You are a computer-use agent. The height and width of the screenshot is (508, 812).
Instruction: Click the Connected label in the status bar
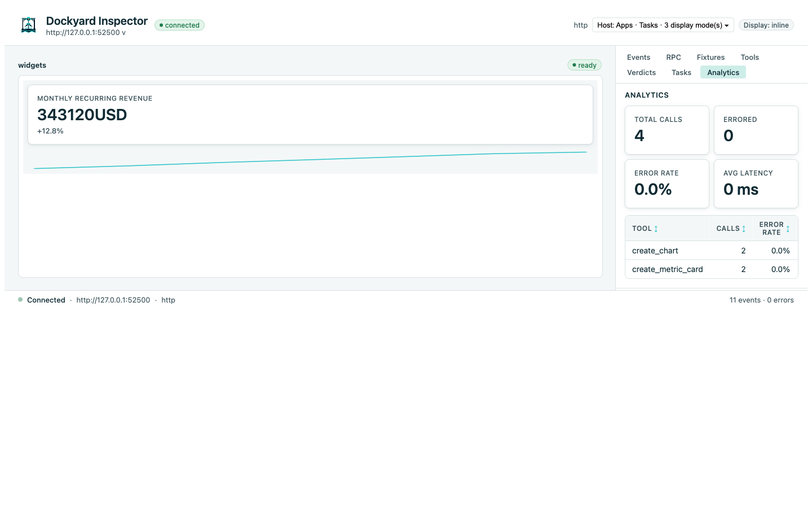[x=46, y=300]
